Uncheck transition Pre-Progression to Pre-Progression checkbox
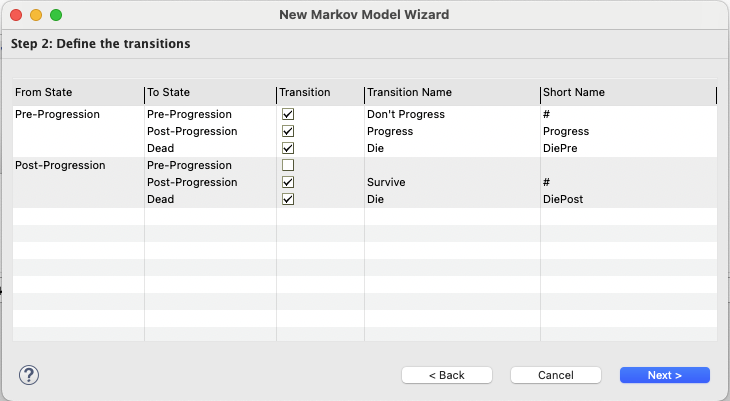The width and height of the screenshot is (730, 401). coord(288,114)
